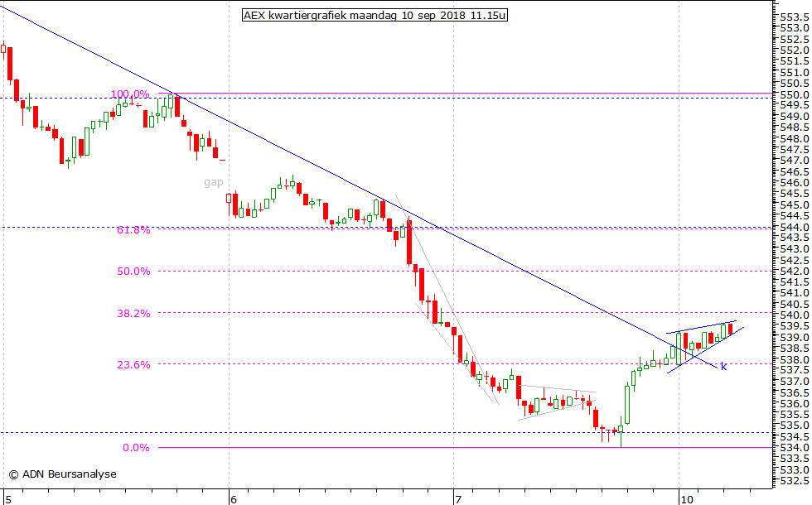812x505 pixels.
Task: Click the chart title 'AEX kwartiergrafiek maandag 10 sep 2018 11.15u'
Action: click(x=375, y=16)
